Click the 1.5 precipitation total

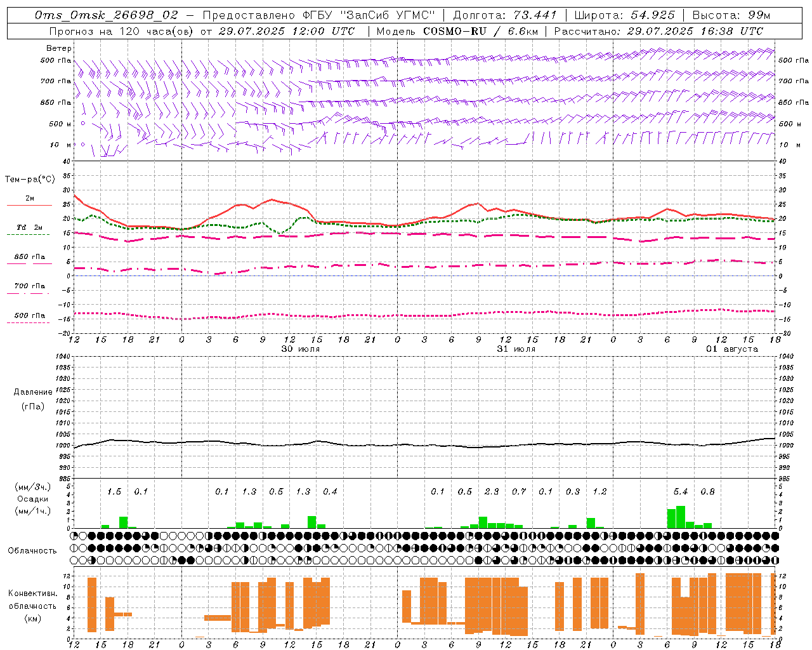coord(114,491)
